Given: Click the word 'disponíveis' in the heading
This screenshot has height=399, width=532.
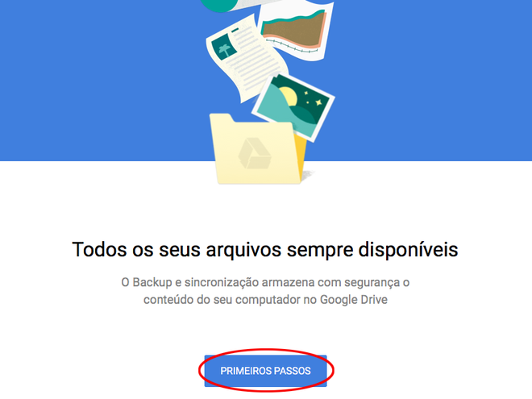Looking at the screenshot, I should coord(409,250).
